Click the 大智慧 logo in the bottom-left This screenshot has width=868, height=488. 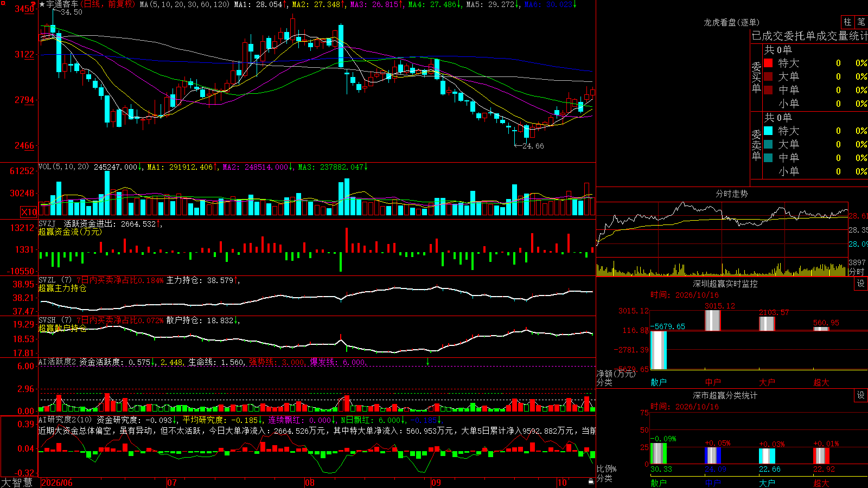point(17,483)
